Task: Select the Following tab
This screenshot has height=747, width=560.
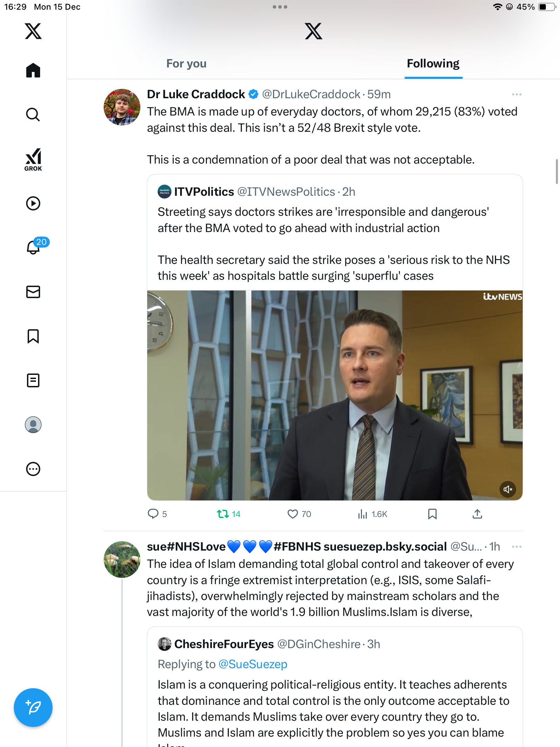Action: click(433, 64)
